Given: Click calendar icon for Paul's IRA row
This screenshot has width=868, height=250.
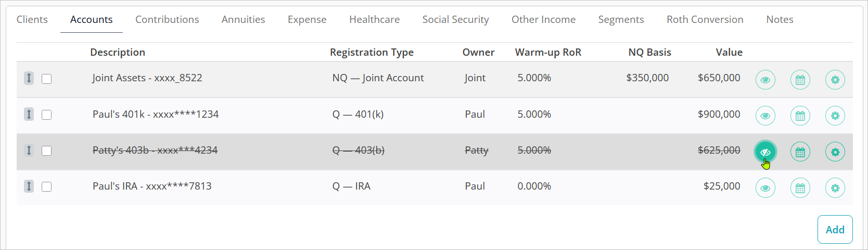Looking at the screenshot, I should click(x=800, y=188).
